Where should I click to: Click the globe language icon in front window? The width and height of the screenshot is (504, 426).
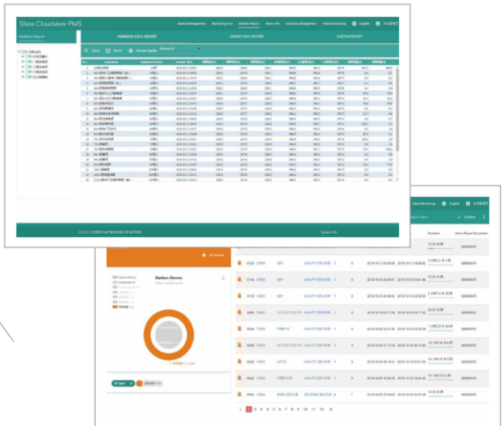pyautogui.click(x=354, y=24)
